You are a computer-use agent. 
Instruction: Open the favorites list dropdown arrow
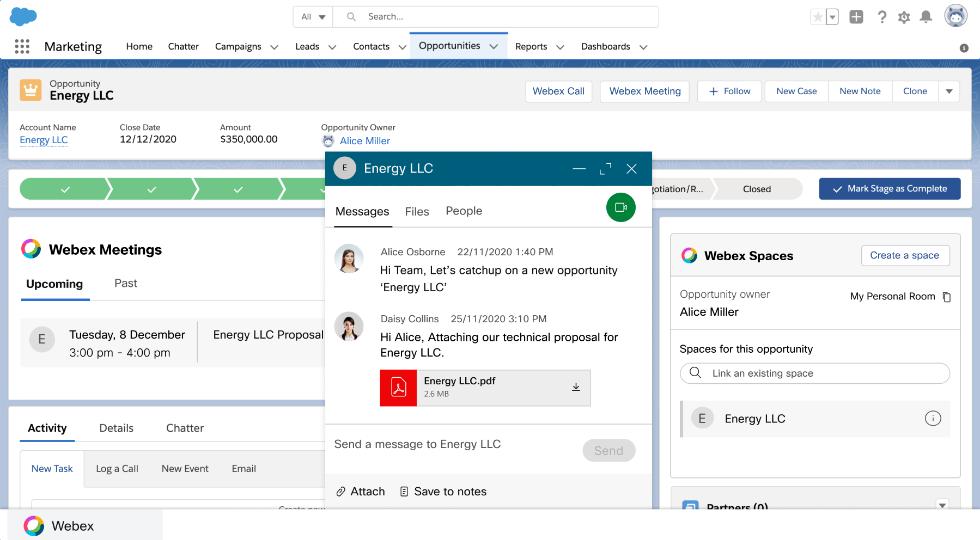[832, 17]
